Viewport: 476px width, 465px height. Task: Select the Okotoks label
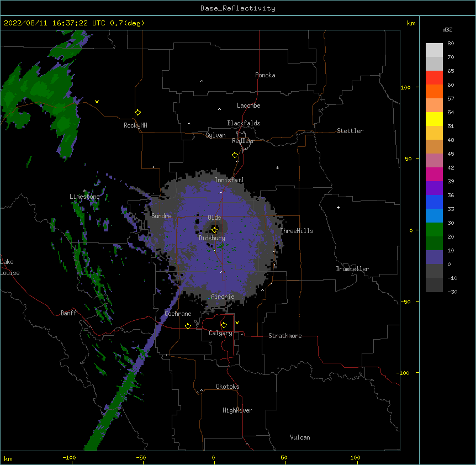228,387
